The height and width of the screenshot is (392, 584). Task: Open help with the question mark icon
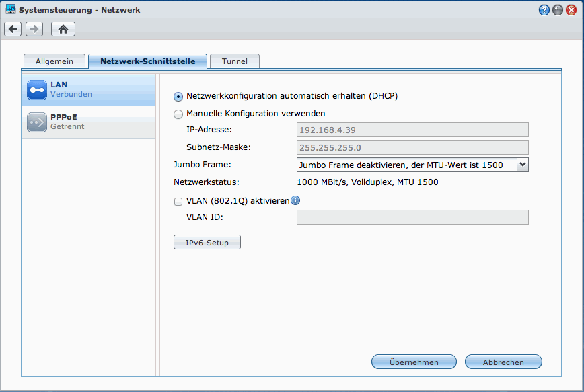(x=544, y=10)
